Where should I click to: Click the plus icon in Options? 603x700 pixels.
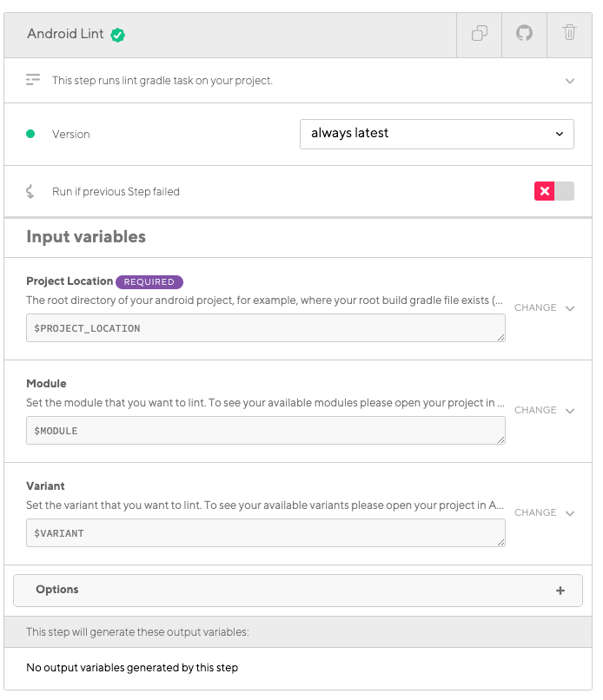pos(560,591)
